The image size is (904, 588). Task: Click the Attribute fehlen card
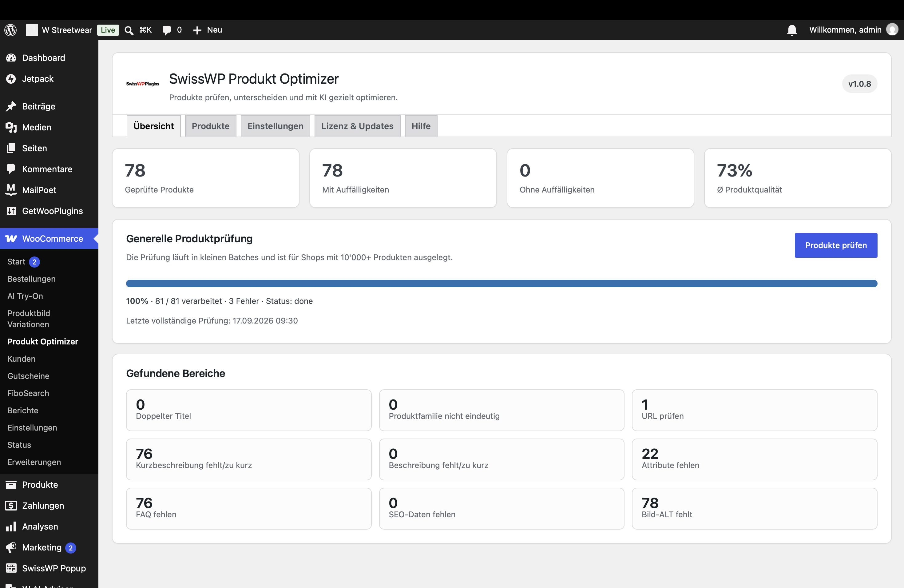(754, 460)
